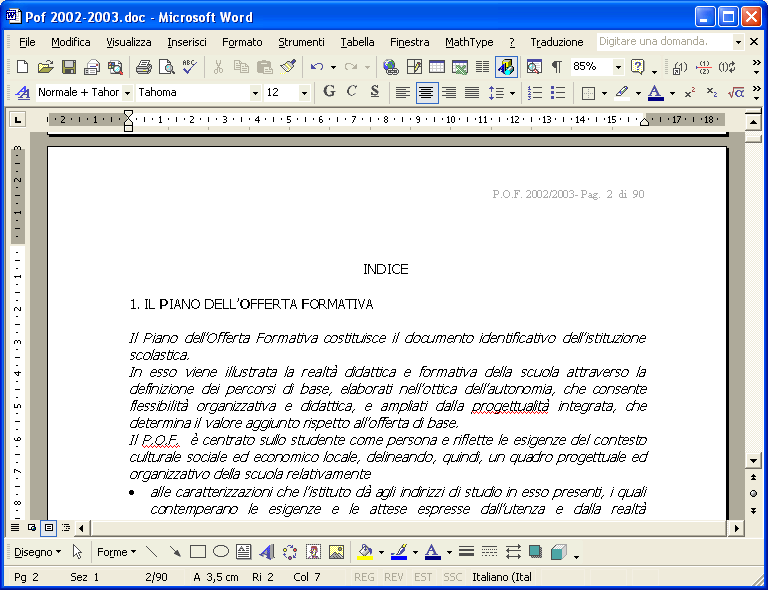Insert a table using toolbar icon

(x=437, y=67)
